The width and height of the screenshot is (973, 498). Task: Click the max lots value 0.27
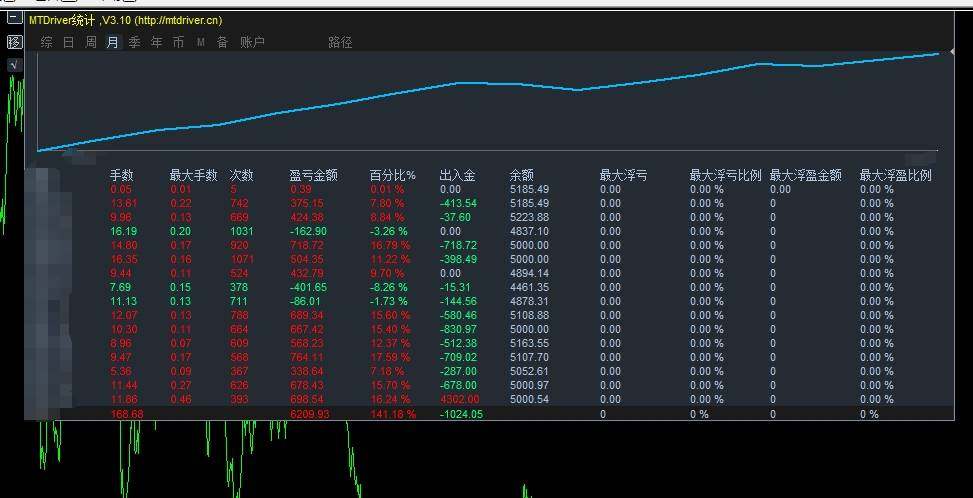181,385
